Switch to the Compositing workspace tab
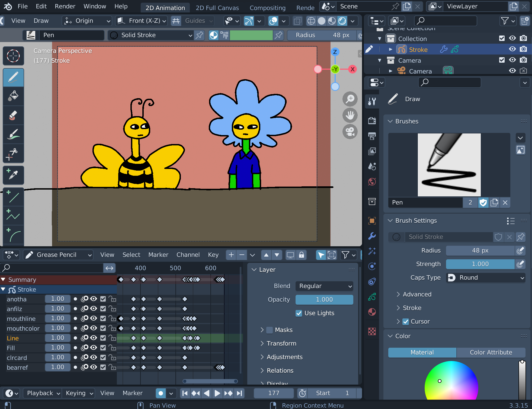This screenshot has height=409, width=532. (x=267, y=8)
